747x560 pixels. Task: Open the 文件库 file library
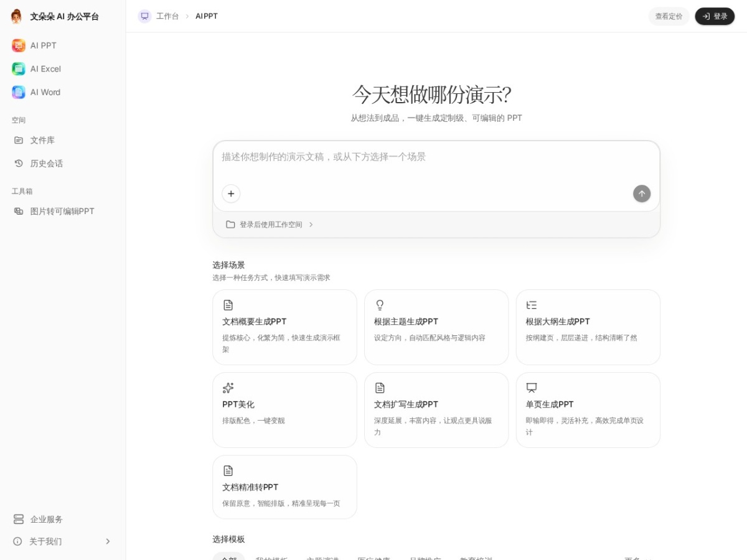62,140
